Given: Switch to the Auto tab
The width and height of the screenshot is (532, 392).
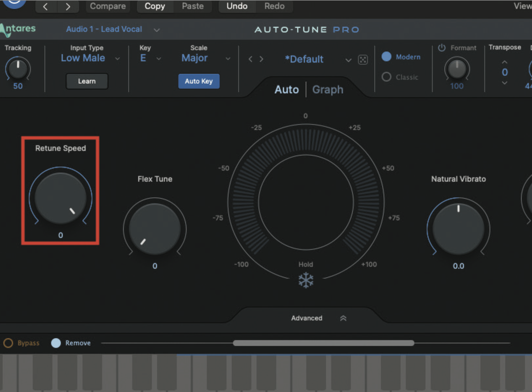Looking at the screenshot, I should [286, 89].
